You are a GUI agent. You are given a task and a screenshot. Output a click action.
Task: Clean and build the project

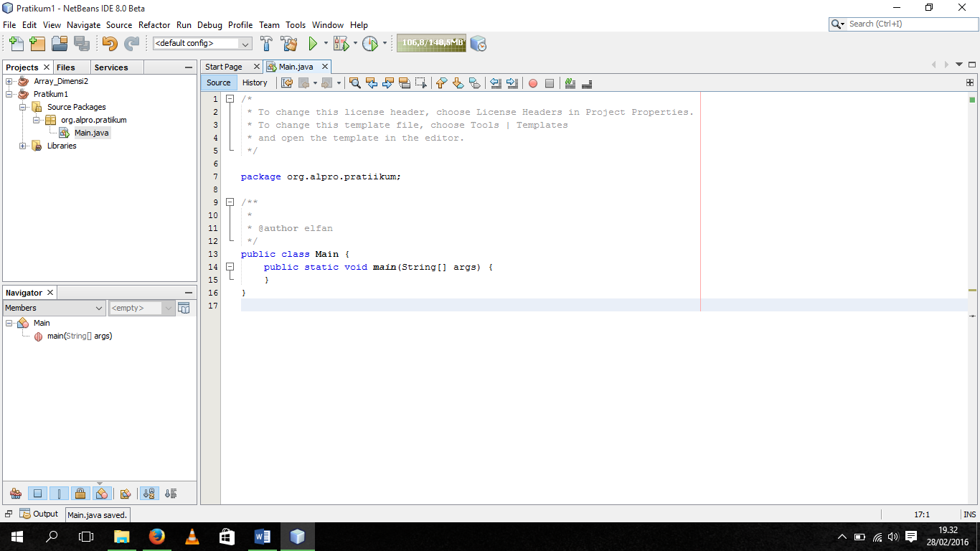(288, 43)
